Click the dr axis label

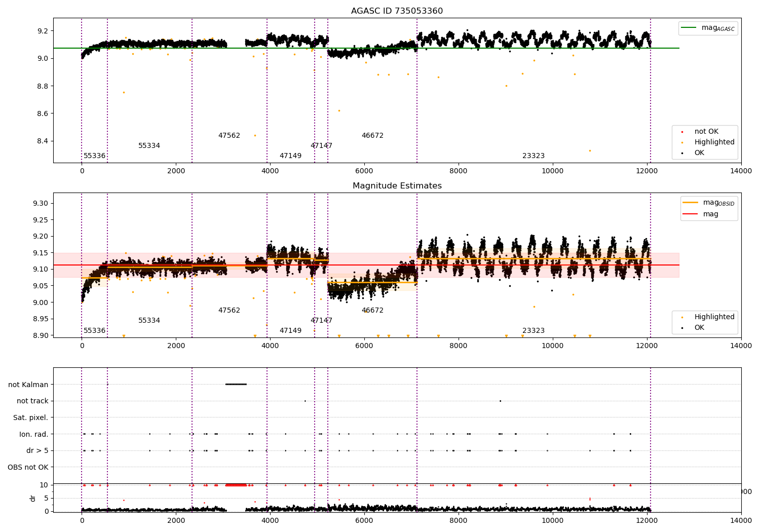click(x=33, y=499)
